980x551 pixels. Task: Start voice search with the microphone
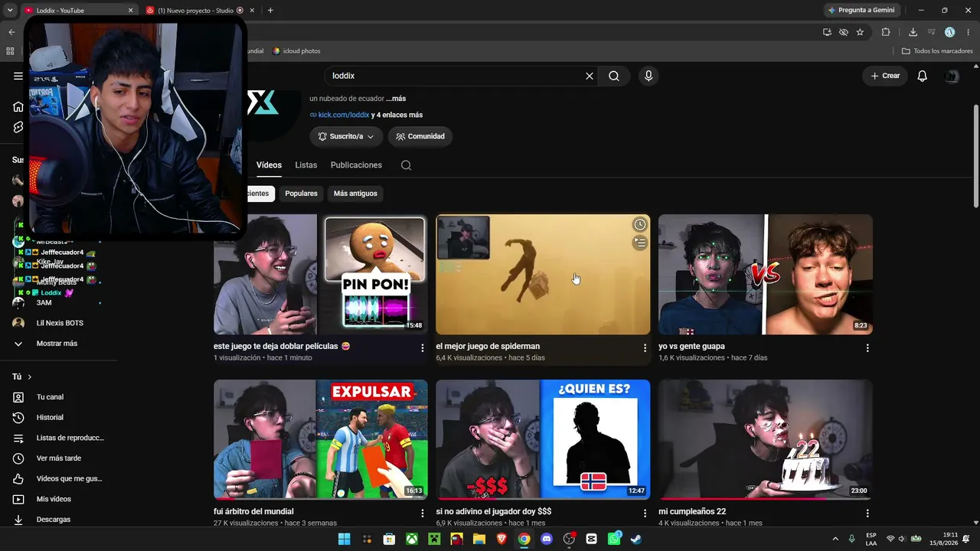click(648, 76)
